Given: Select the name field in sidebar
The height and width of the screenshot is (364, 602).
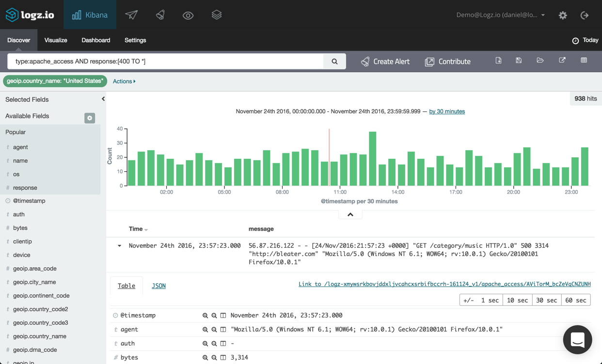Looking at the screenshot, I should [20, 161].
